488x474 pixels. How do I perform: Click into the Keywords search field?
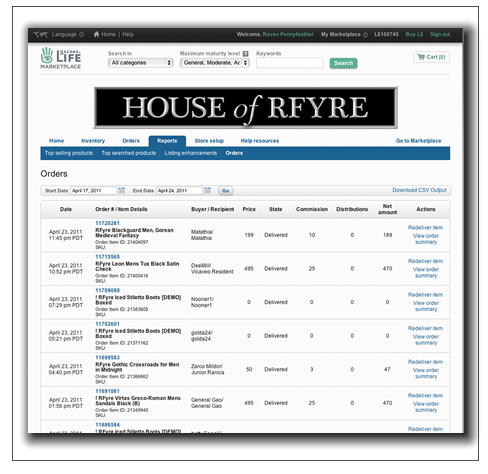point(290,63)
